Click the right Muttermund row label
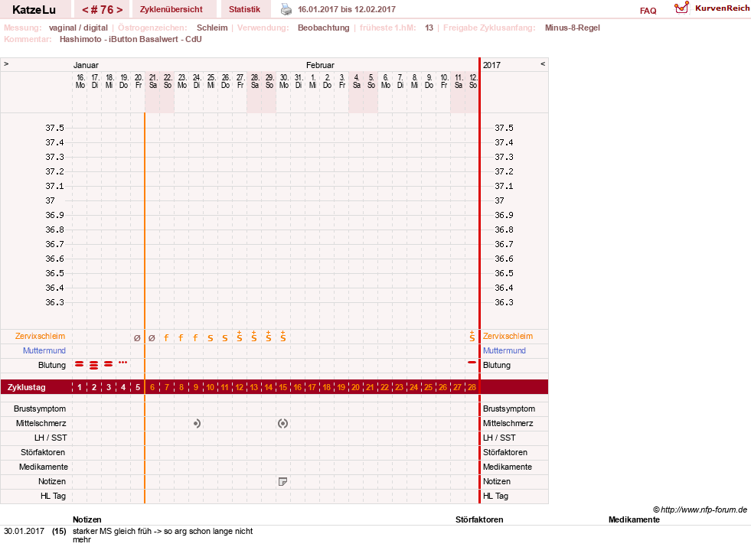751x560 pixels. coord(504,350)
